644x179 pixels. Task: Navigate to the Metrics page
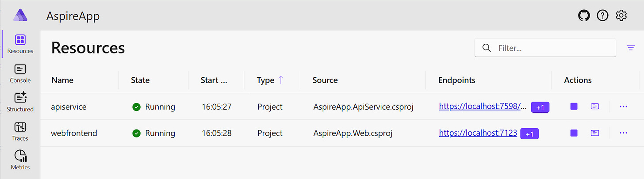coord(20,160)
